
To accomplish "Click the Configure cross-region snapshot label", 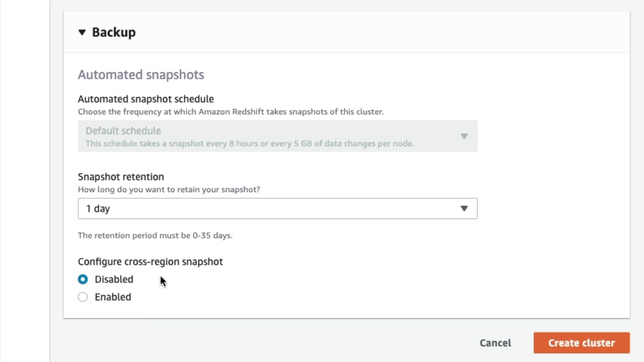I will [x=150, y=261].
